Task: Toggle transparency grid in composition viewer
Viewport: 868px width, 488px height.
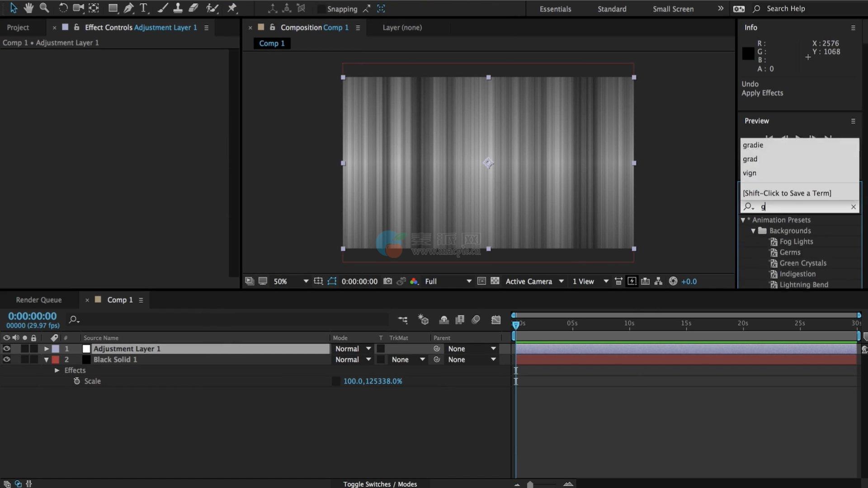Action: click(495, 281)
